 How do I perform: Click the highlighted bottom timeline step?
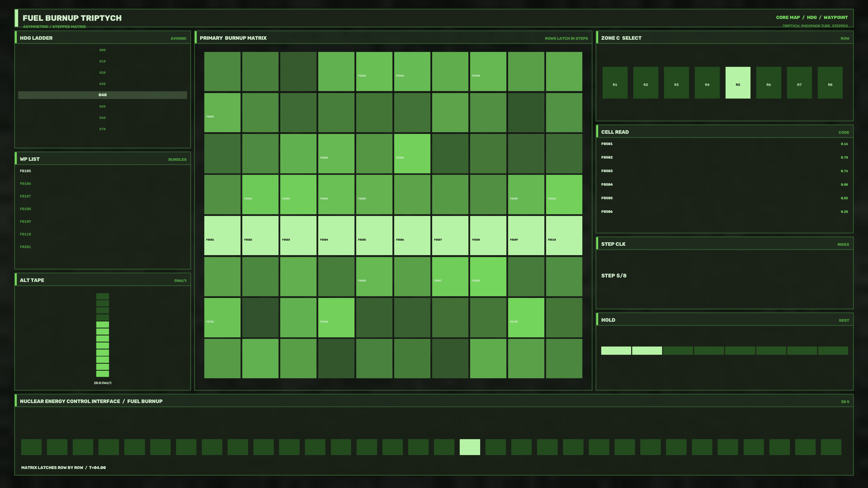[470, 447]
